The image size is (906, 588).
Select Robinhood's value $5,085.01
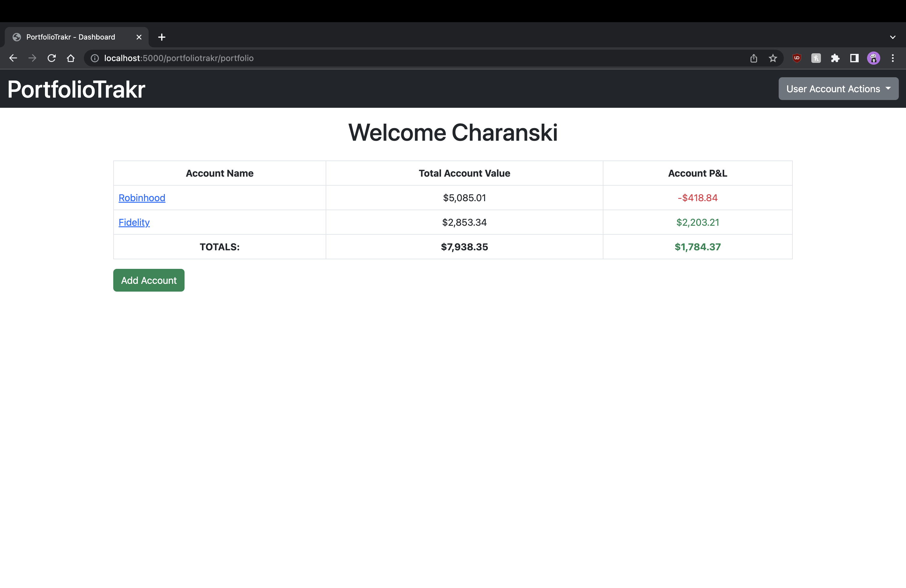pyautogui.click(x=464, y=198)
